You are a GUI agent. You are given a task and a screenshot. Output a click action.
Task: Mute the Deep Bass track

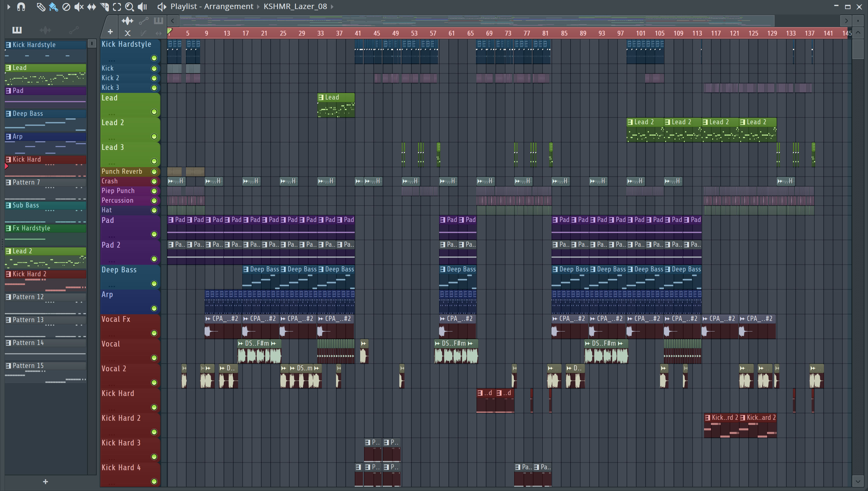pyautogui.click(x=154, y=284)
